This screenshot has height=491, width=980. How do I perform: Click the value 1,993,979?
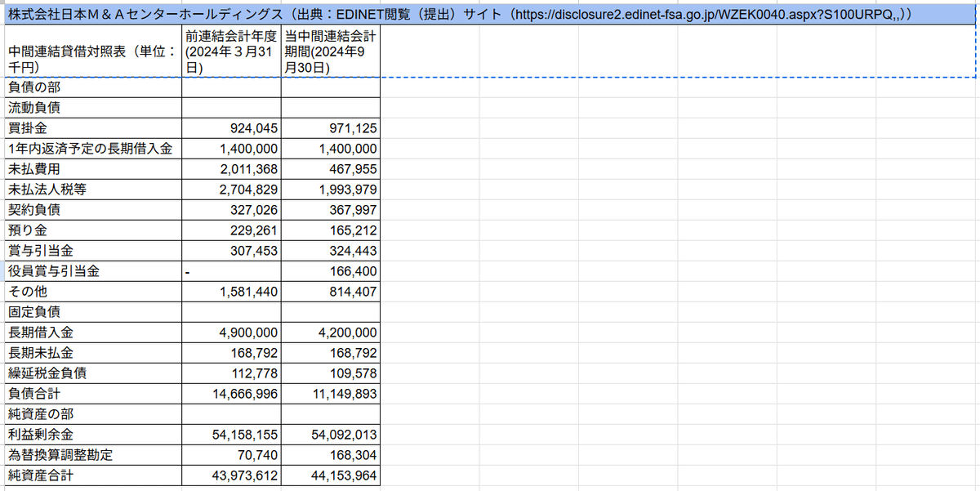click(331, 190)
